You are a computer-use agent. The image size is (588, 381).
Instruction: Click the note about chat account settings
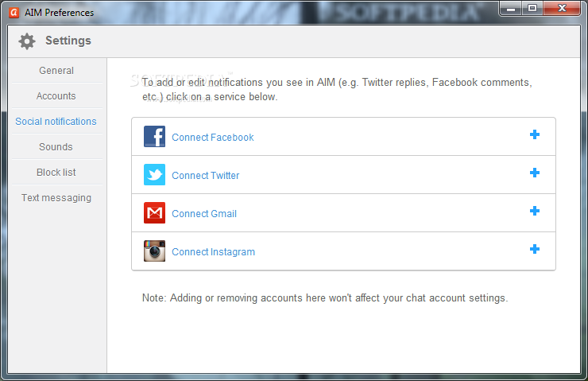coord(325,298)
